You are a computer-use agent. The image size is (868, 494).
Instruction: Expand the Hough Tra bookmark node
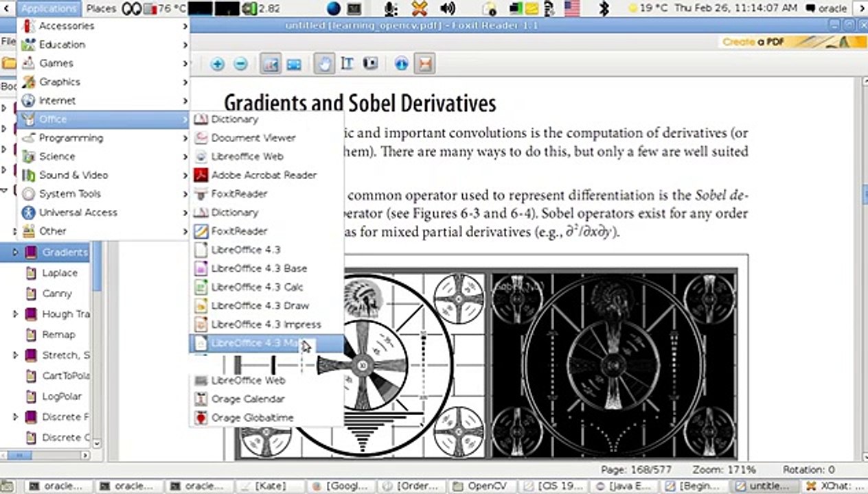15,314
